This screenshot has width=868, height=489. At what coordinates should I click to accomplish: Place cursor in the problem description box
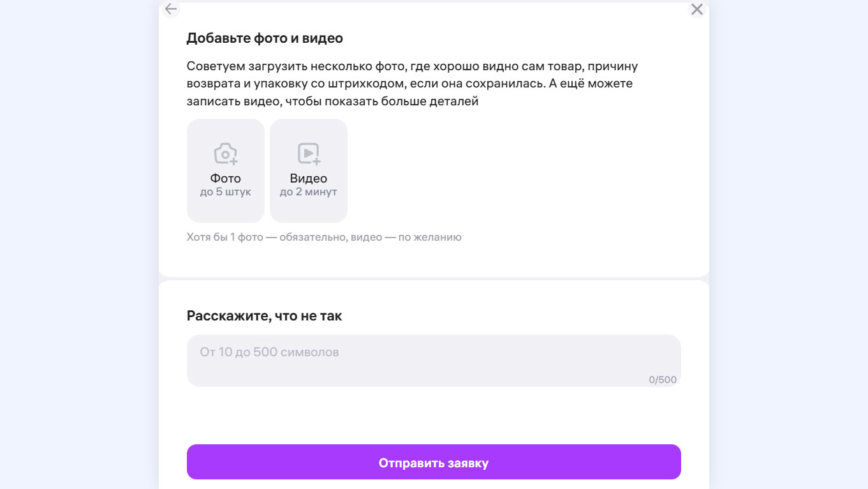434,361
